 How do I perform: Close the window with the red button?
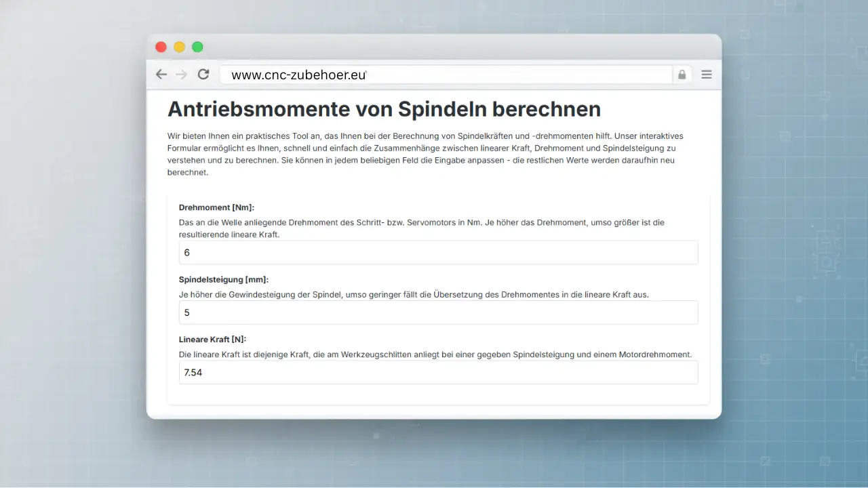pyautogui.click(x=161, y=47)
